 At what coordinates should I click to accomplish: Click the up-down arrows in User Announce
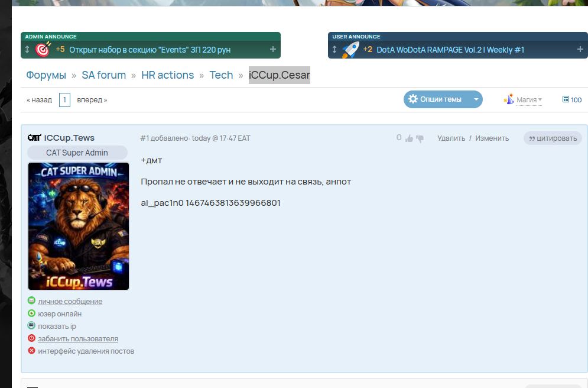coord(334,49)
